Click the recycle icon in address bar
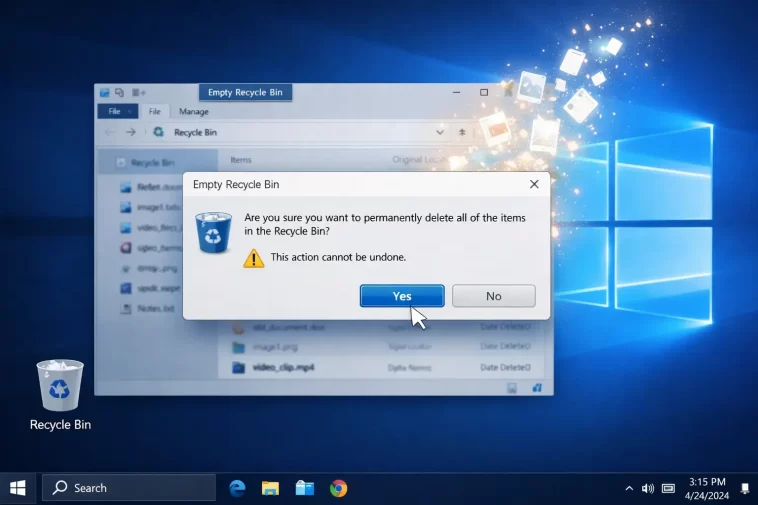This screenshot has height=505, width=758. pos(159,131)
